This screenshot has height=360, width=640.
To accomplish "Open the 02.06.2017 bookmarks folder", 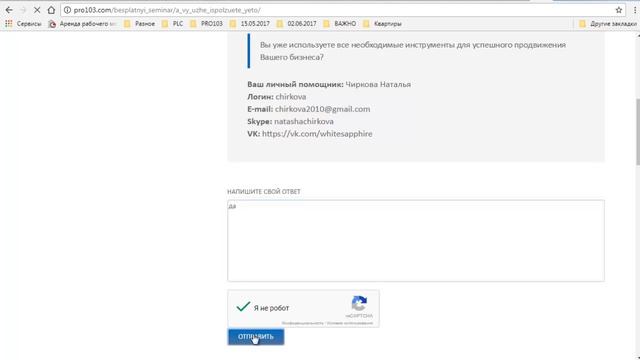I will coord(296,24).
